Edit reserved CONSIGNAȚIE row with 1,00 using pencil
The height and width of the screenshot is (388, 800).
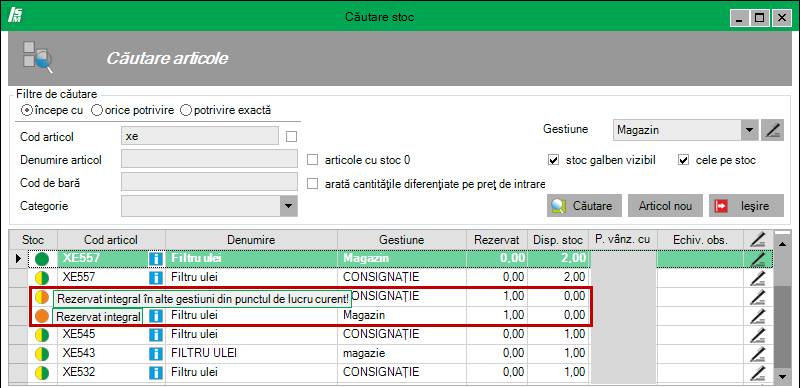758,297
